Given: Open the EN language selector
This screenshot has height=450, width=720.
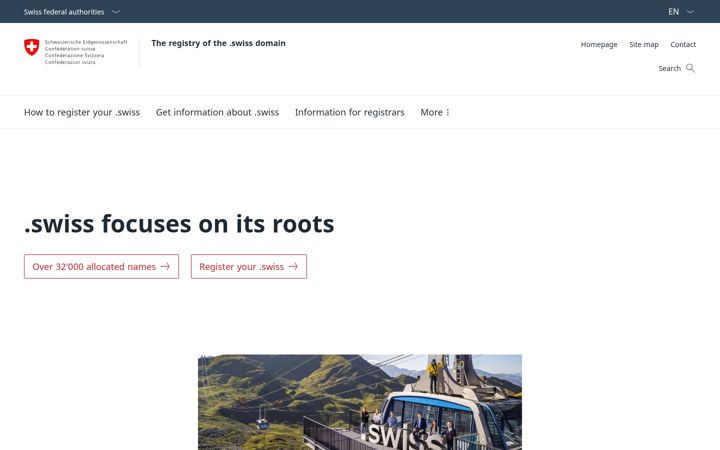Looking at the screenshot, I should (x=681, y=12).
